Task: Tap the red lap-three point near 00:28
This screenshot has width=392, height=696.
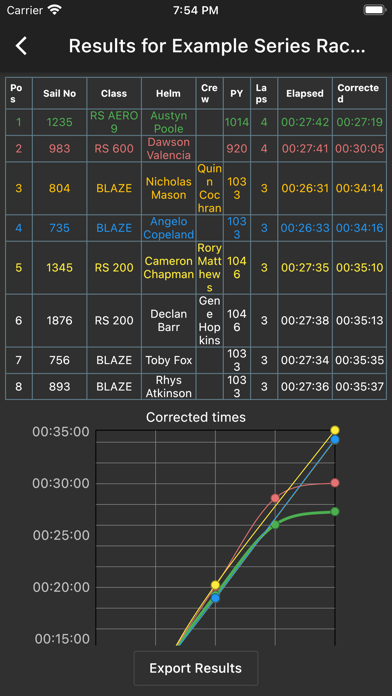Action: point(275,498)
